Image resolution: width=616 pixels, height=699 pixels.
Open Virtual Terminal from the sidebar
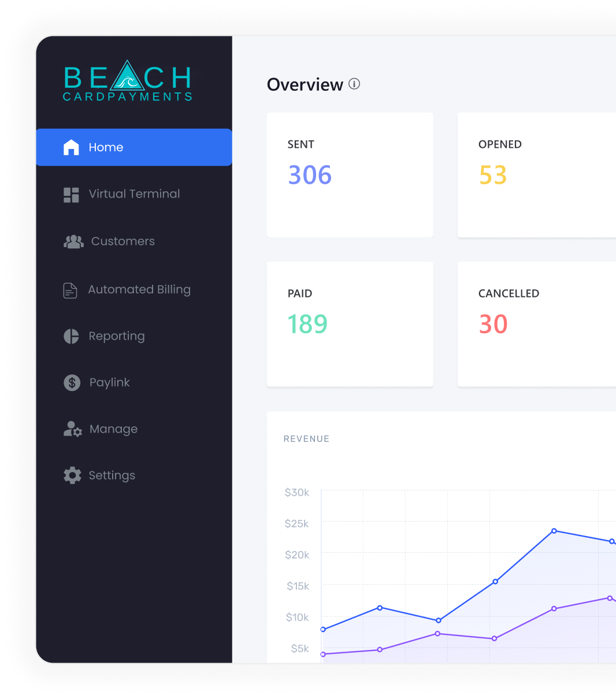[134, 195]
